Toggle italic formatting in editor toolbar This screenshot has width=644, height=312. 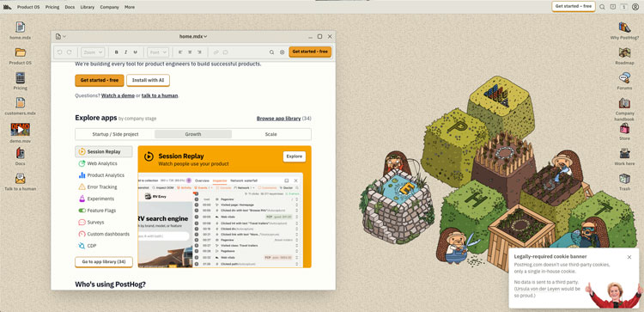coord(125,52)
